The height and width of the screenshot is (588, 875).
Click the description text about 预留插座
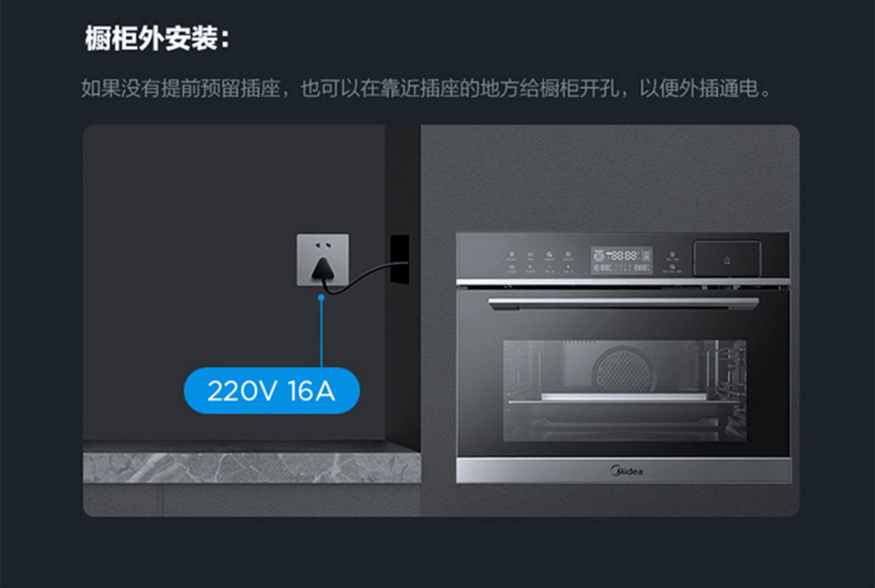tap(426, 89)
